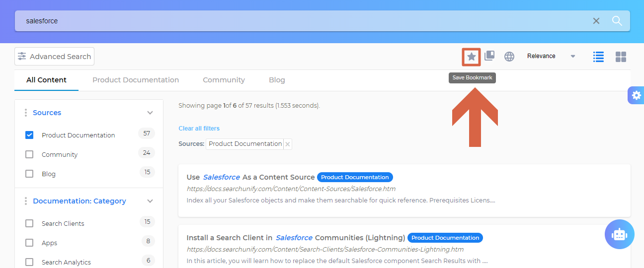Remove the Product Documentation filter chip
This screenshot has width=644, height=268.
[287, 144]
